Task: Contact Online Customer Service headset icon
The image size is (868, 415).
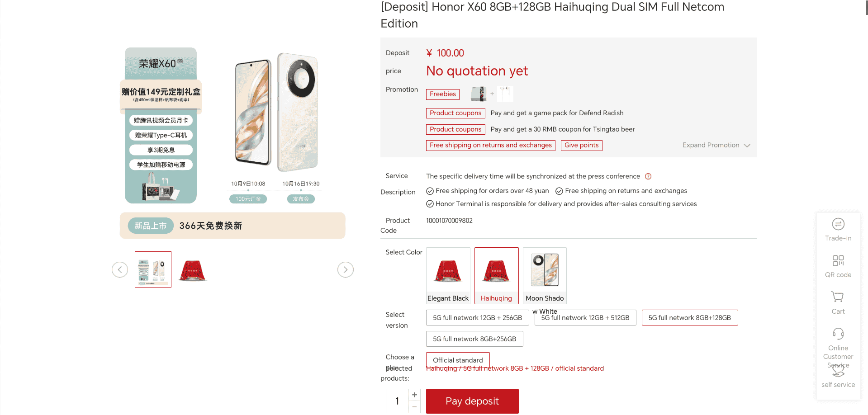Action: point(838,334)
